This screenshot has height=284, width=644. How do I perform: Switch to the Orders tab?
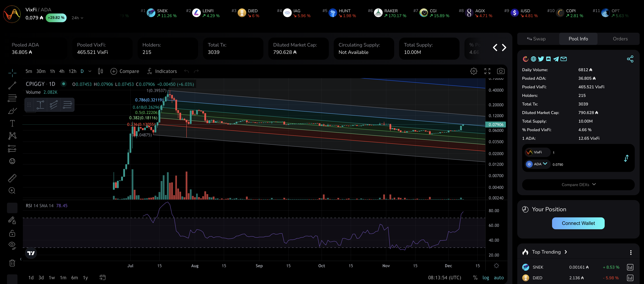click(620, 39)
